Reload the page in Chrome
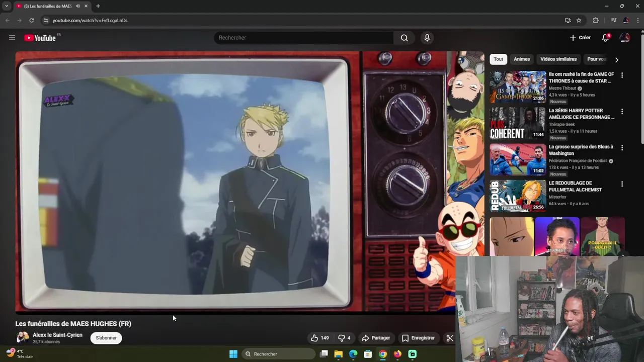Screen dimensions: 644x362 coord(31,20)
